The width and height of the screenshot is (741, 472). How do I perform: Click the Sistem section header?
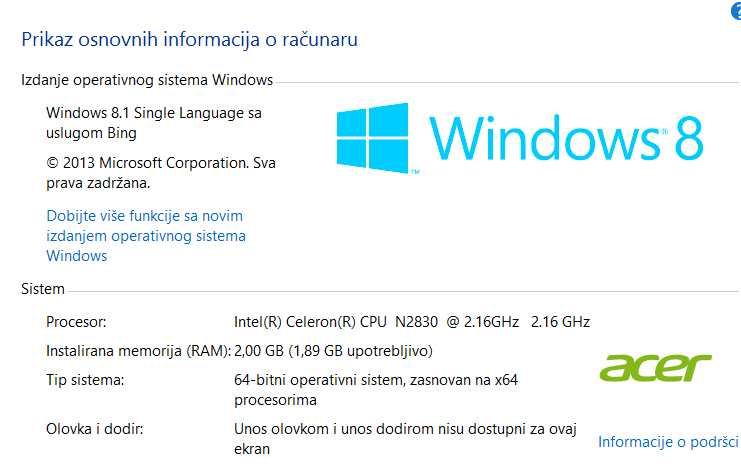pyautogui.click(x=43, y=289)
